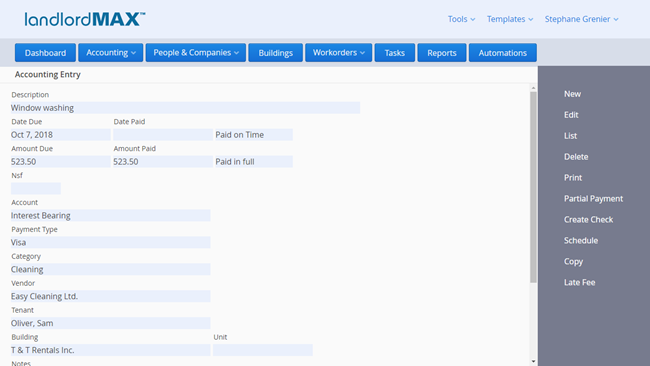Click the empty Nsf field
Viewport: 650px width, 366px height.
36,189
